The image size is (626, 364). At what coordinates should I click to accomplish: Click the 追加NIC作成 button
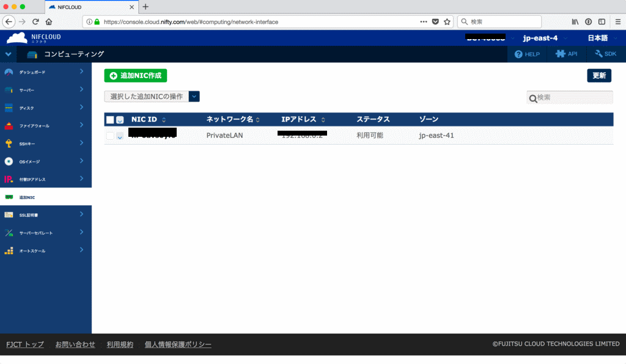tap(135, 75)
